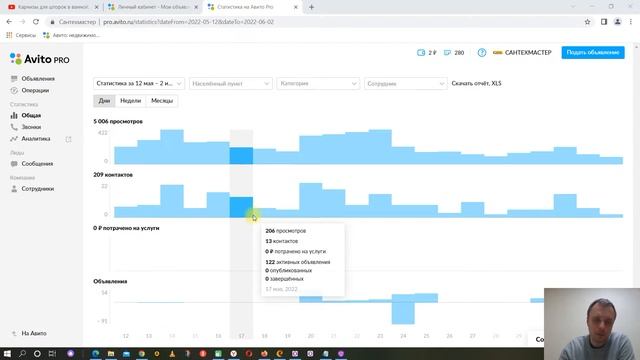Click highlighted May 17 contacts bar
Image resolution: width=640 pixels, height=360 pixels.
241,207
